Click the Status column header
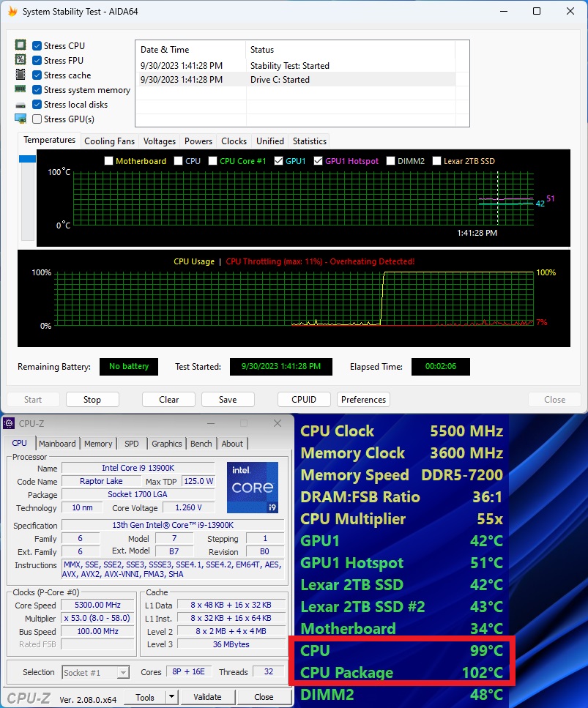 [351, 50]
